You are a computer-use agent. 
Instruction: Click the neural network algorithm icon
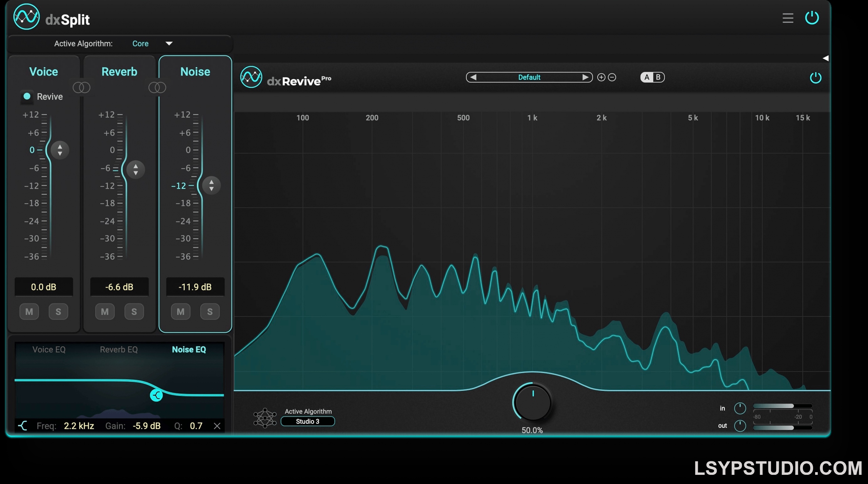tap(265, 418)
